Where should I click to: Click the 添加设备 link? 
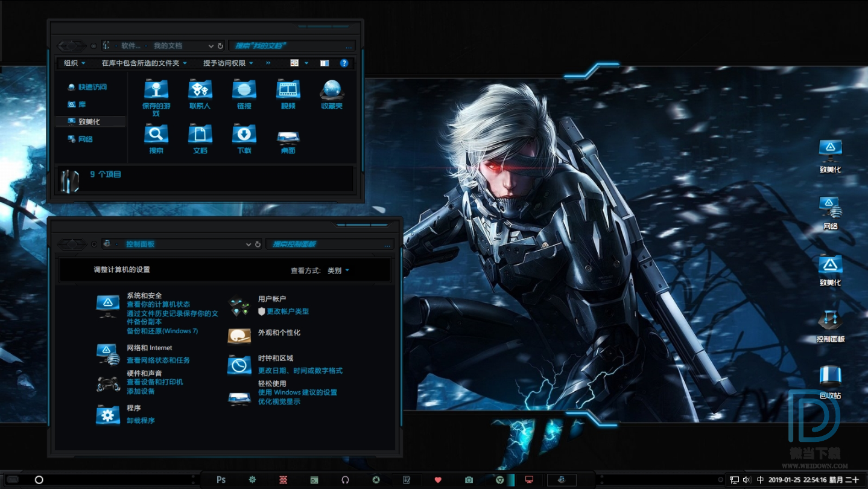pos(141,391)
